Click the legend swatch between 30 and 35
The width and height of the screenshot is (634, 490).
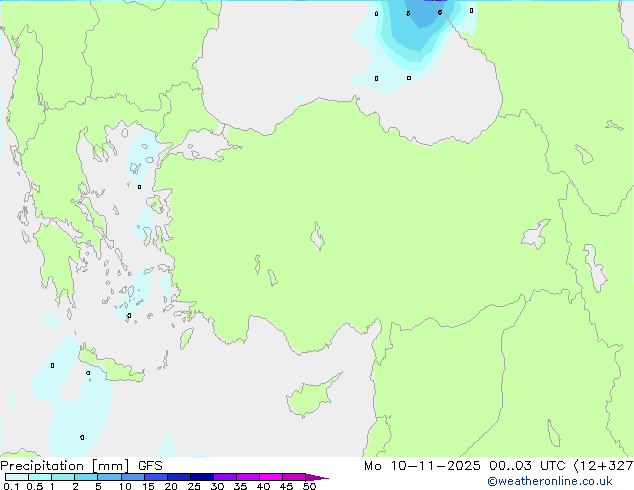coord(225,477)
